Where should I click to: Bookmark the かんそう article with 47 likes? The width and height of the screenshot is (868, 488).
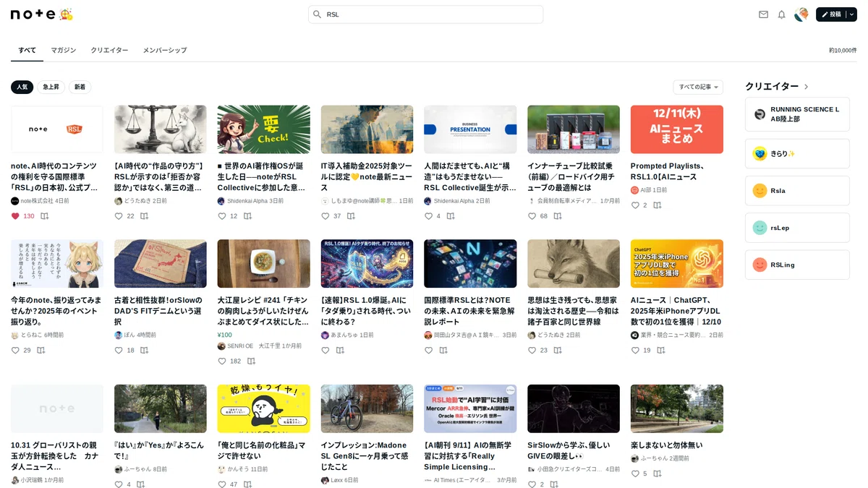(x=247, y=484)
